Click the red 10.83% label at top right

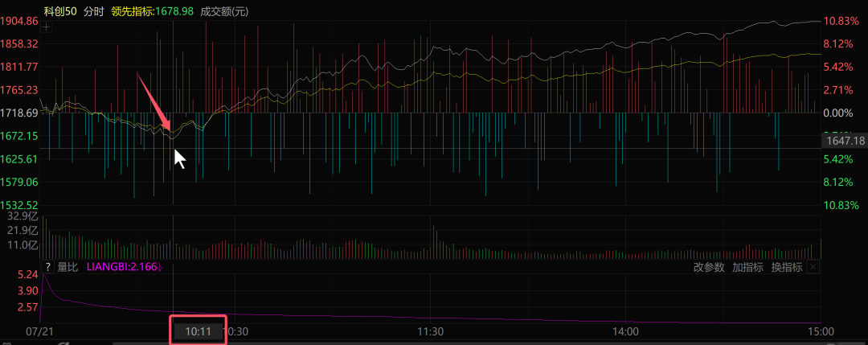[x=841, y=21]
